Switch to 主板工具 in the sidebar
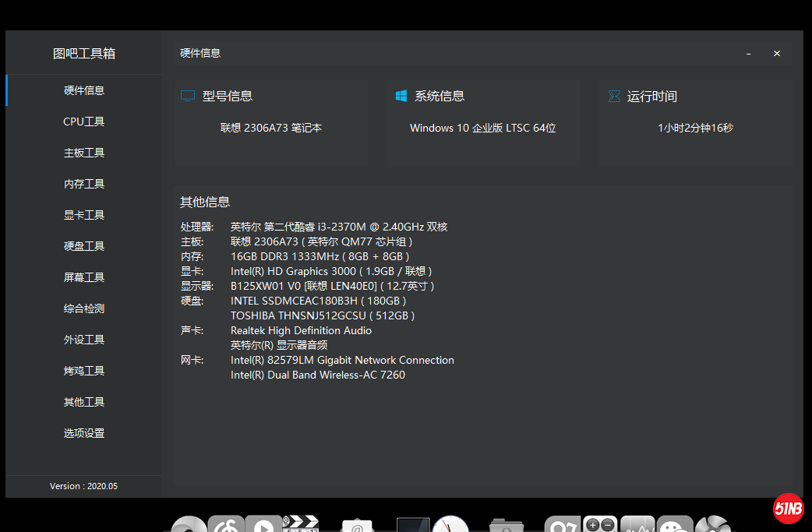The width and height of the screenshot is (812, 532). point(84,153)
